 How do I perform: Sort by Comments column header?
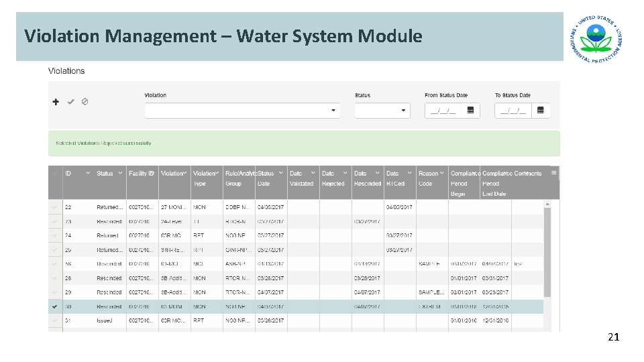point(527,174)
